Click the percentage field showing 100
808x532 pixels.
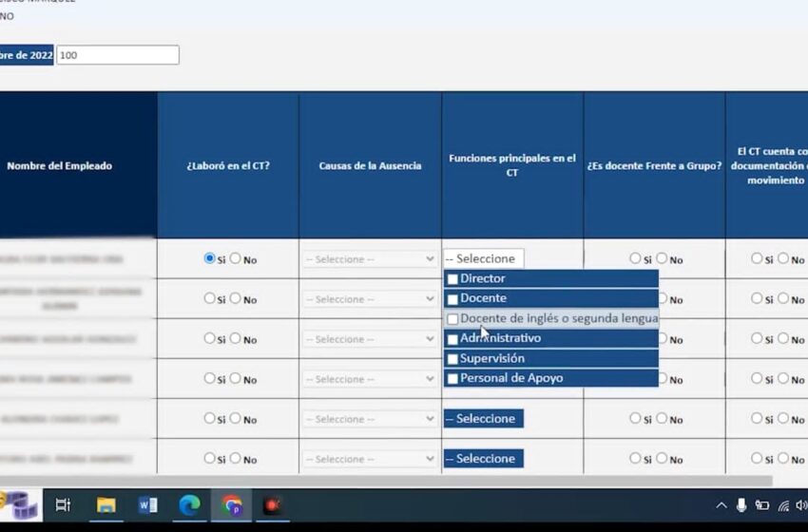click(x=118, y=55)
